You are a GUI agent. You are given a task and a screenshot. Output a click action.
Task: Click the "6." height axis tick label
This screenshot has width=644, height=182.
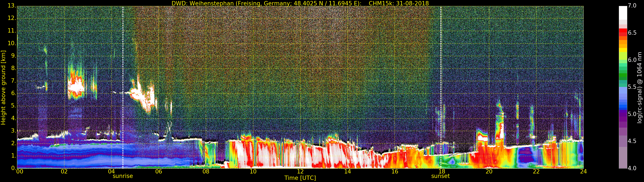pyautogui.click(x=13, y=93)
